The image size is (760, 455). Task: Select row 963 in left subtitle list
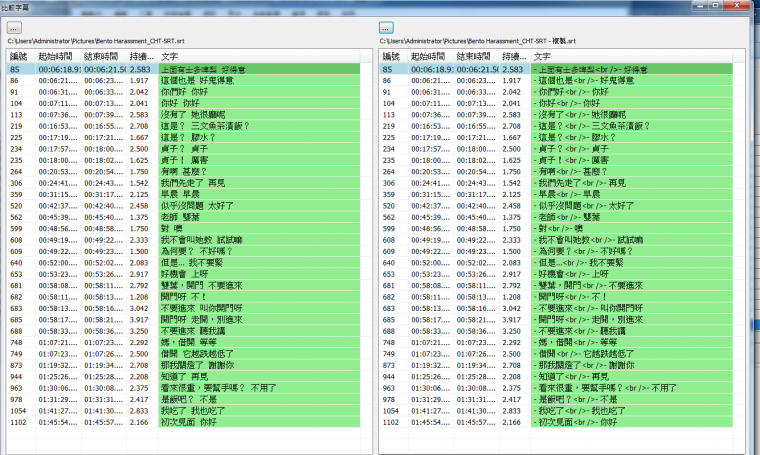183,388
